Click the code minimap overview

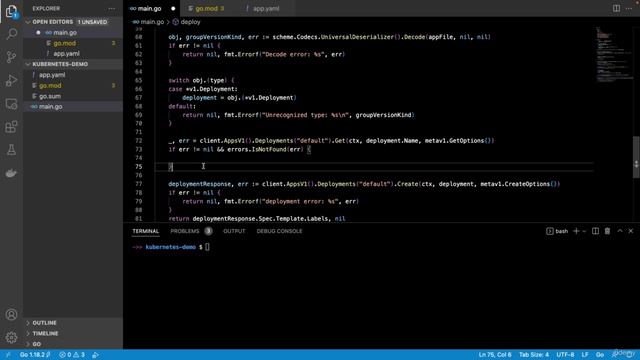[614, 54]
